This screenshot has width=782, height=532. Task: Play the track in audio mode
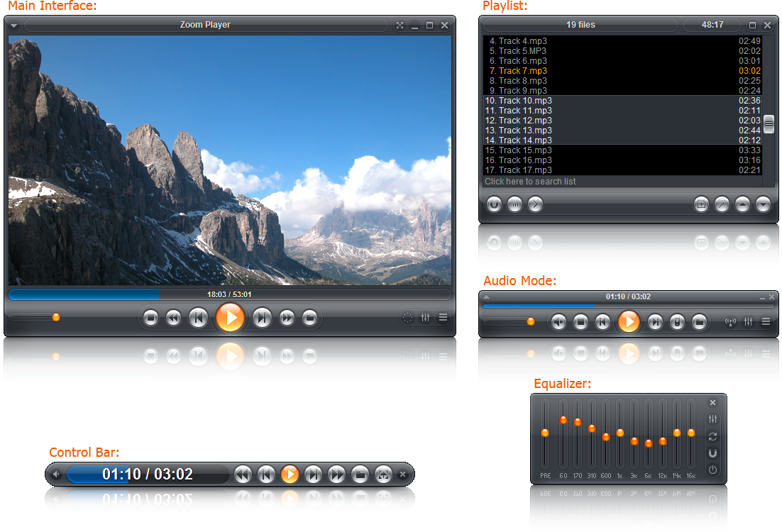(x=629, y=321)
